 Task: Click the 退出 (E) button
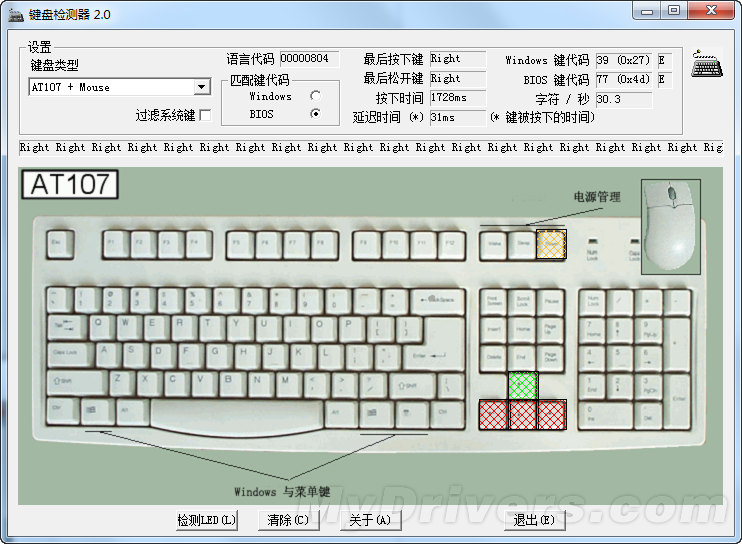point(534,520)
